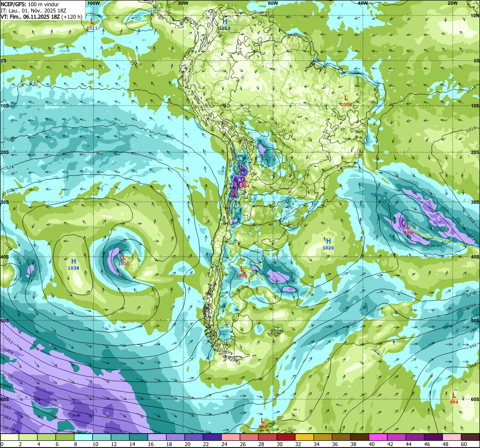Select the 22–24 deep indigo legend swatch
This screenshot has height=448, width=480.
click(213, 437)
